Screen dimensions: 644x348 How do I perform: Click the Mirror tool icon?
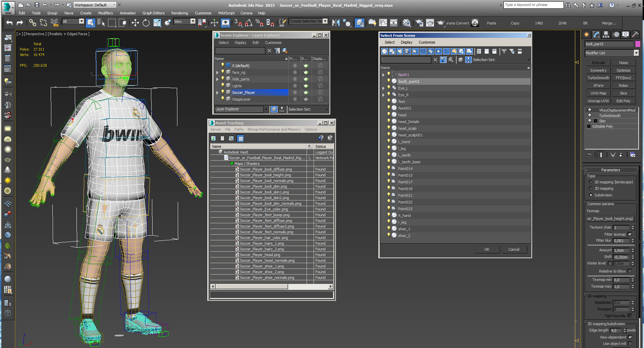click(x=336, y=23)
